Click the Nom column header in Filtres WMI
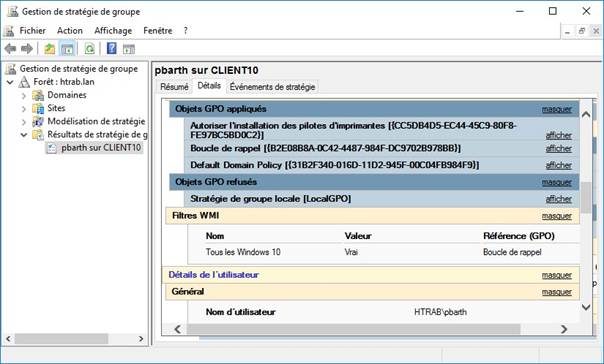 click(215, 236)
